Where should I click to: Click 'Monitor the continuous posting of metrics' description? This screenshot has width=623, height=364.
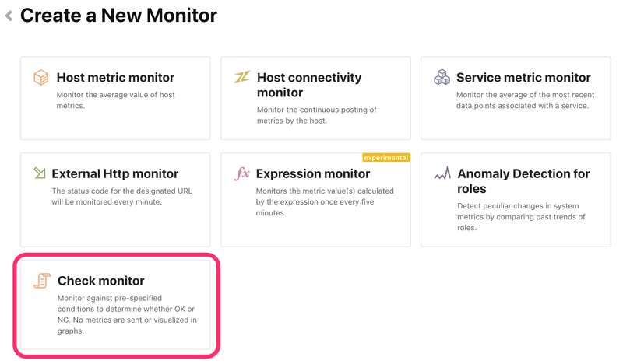(x=317, y=115)
